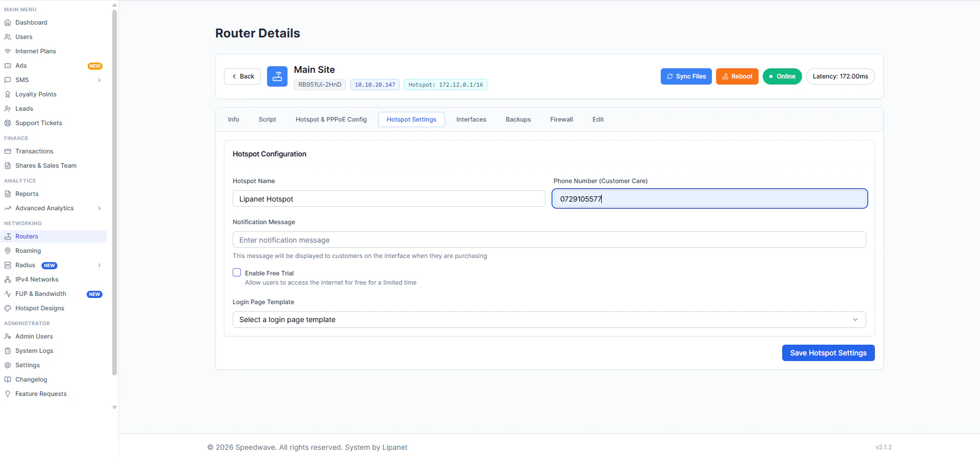Click the Roaming location pin icon
This screenshot has width=980, height=458.
point(8,251)
